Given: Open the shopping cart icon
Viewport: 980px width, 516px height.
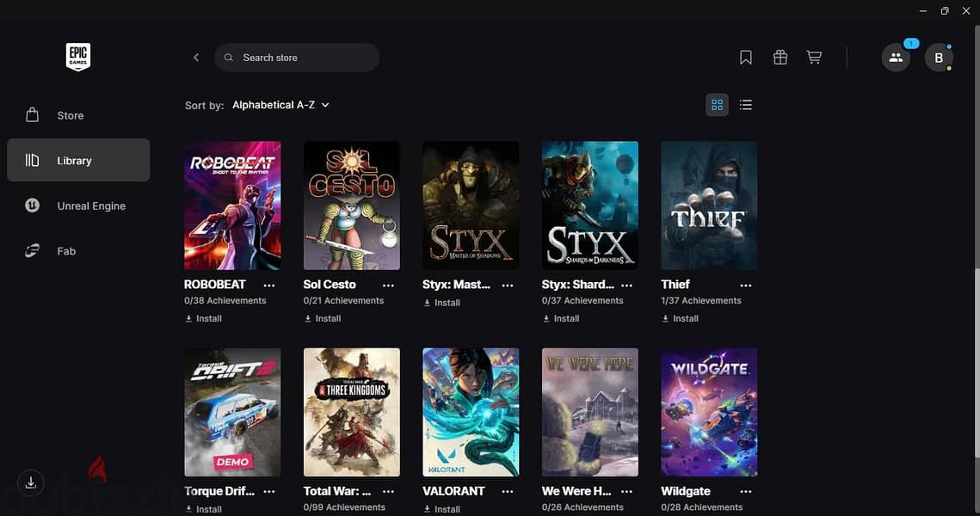Looking at the screenshot, I should [814, 58].
